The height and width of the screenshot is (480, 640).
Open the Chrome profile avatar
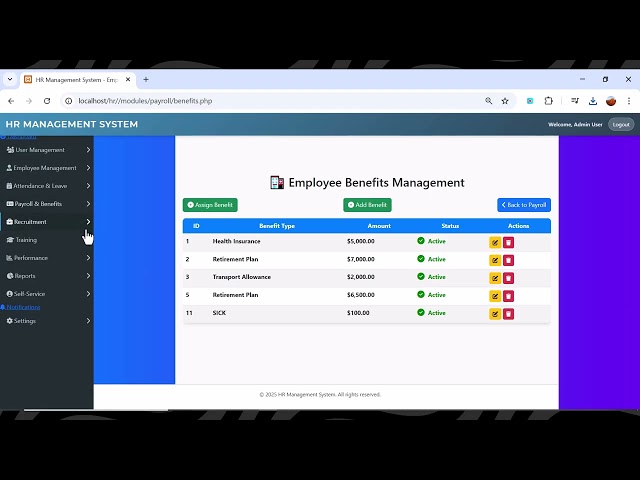[x=611, y=101]
